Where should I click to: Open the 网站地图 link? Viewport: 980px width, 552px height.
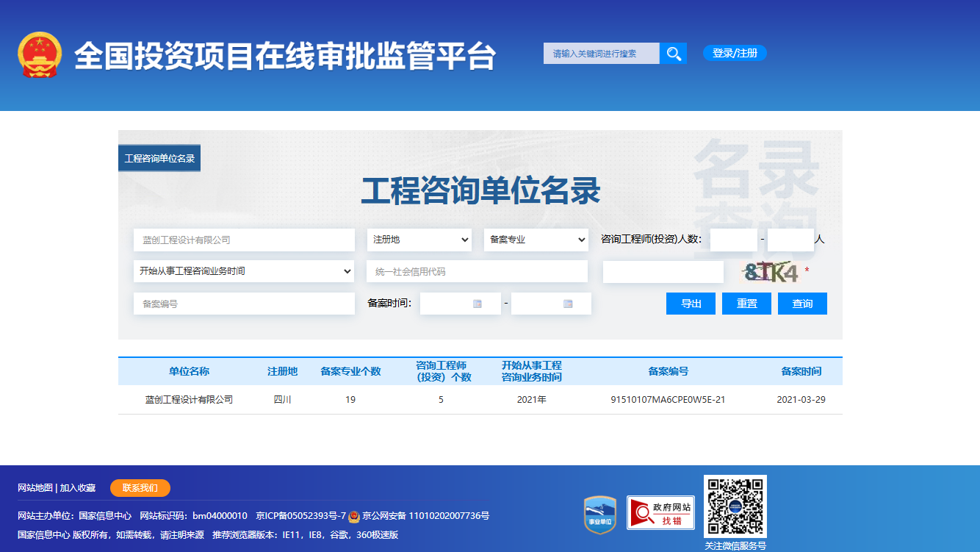(x=35, y=488)
